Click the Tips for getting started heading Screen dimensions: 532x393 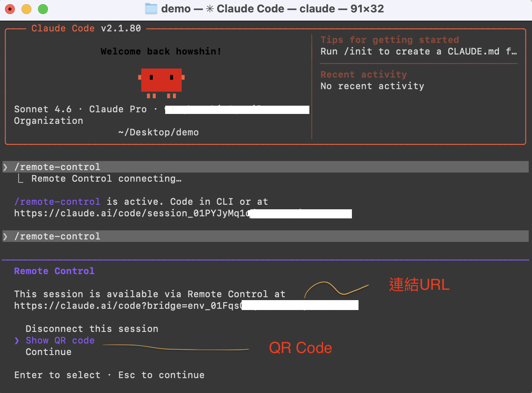coord(389,40)
